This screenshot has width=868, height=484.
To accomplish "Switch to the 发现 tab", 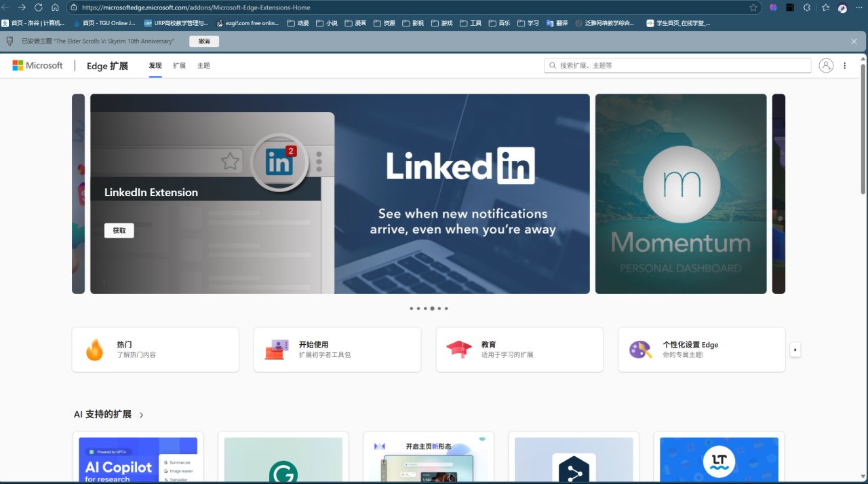I will (x=155, y=66).
